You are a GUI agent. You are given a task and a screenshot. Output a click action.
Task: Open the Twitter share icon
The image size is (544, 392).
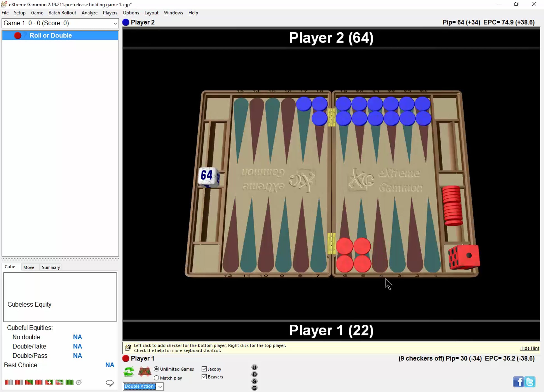click(x=530, y=382)
